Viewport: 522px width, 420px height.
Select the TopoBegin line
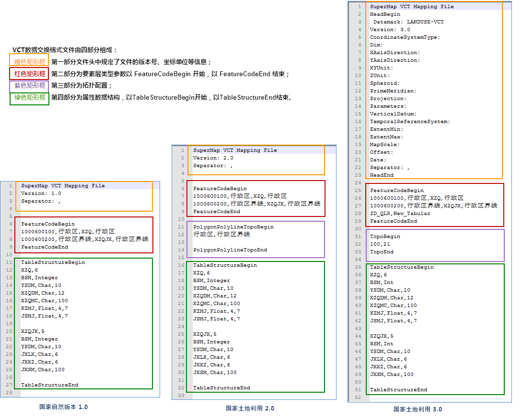point(385,237)
